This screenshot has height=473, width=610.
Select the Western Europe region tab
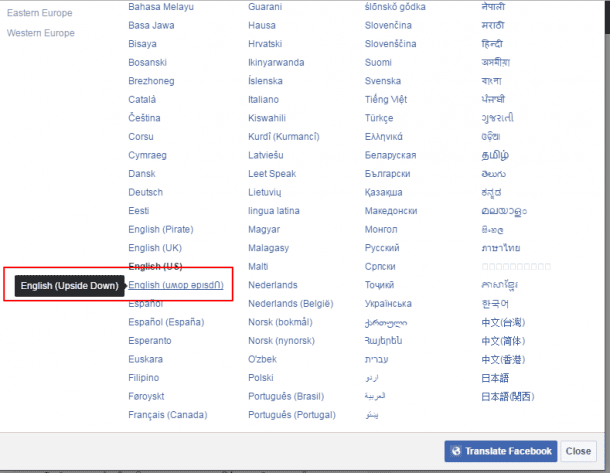(x=41, y=33)
